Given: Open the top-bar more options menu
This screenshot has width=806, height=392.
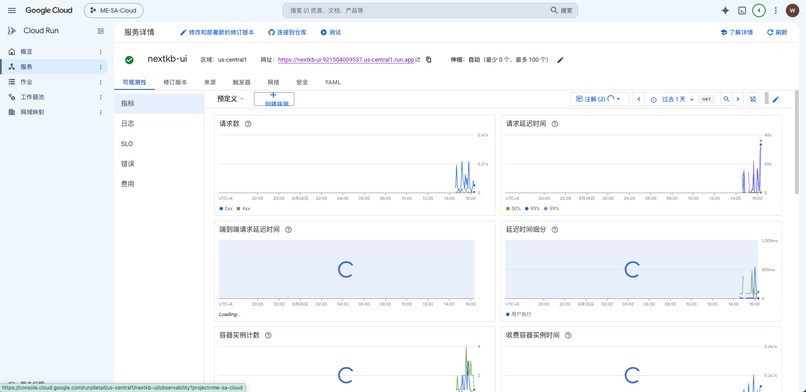Looking at the screenshot, I should click(x=776, y=10).
